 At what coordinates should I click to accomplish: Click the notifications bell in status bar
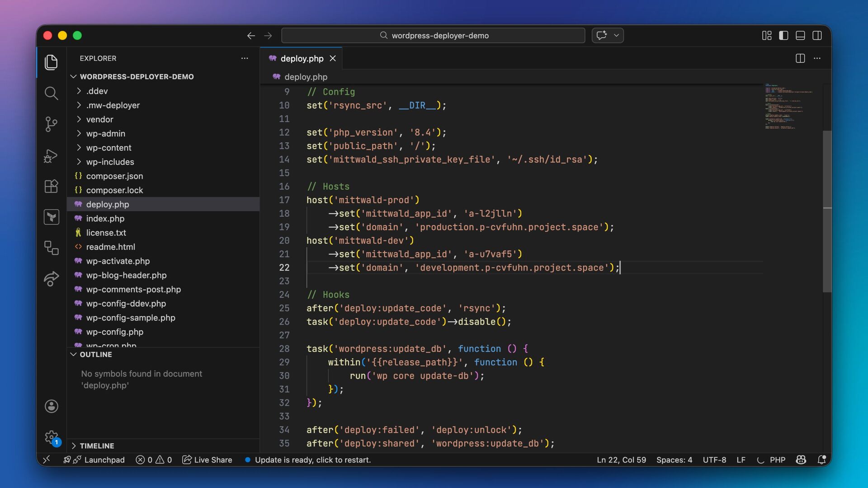click(x=822, y=460)
